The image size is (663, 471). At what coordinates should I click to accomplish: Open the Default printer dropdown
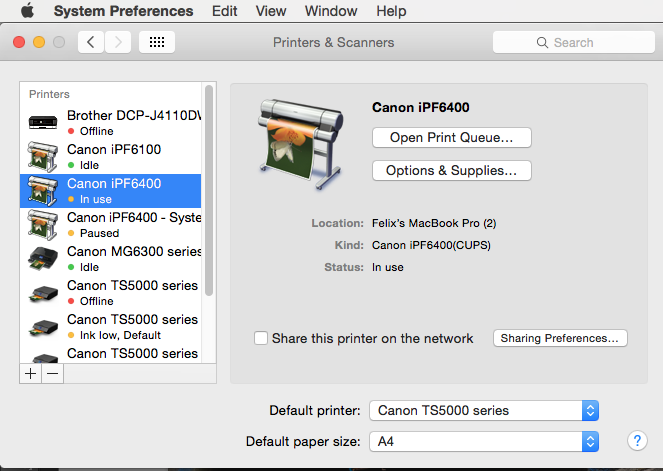click(484, 410)
